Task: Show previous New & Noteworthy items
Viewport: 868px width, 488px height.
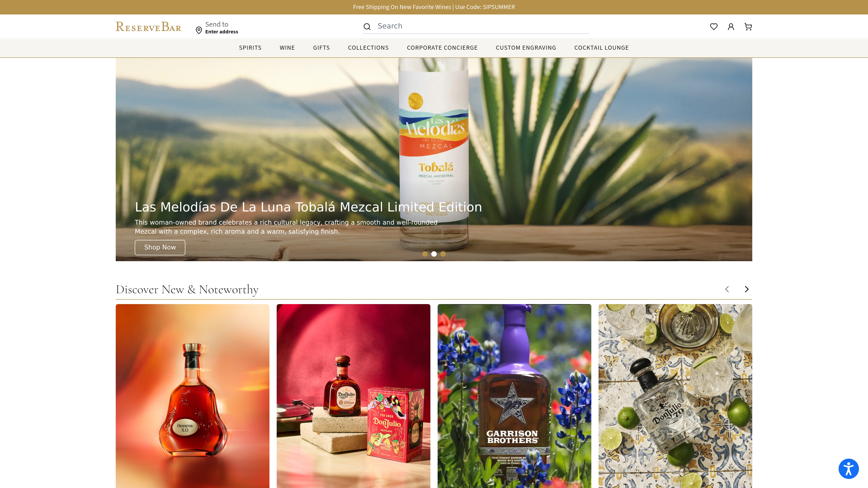Action: tap(727, 289)
